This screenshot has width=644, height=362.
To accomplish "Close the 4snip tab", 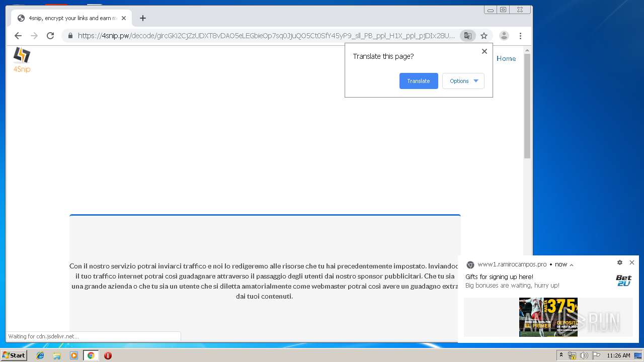I will click(x=124, y=18).
